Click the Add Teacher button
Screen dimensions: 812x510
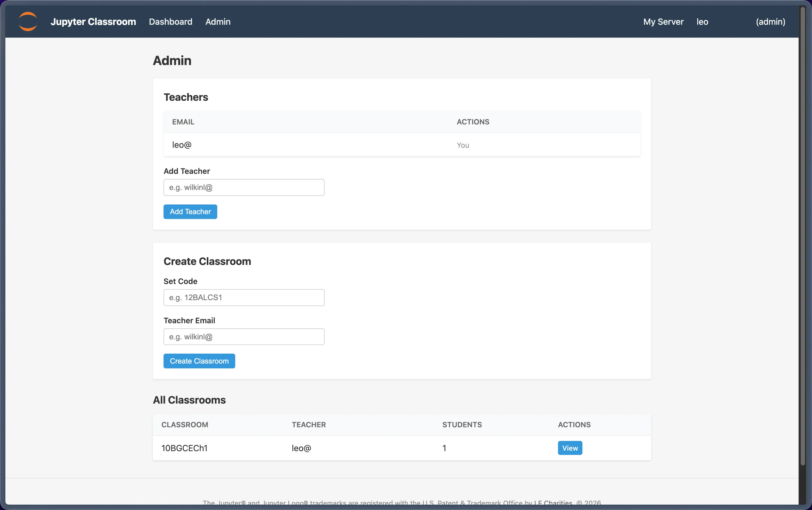click(190, 211)
